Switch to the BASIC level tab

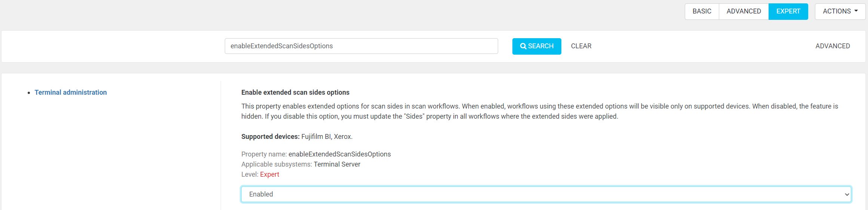coord(702,11)
